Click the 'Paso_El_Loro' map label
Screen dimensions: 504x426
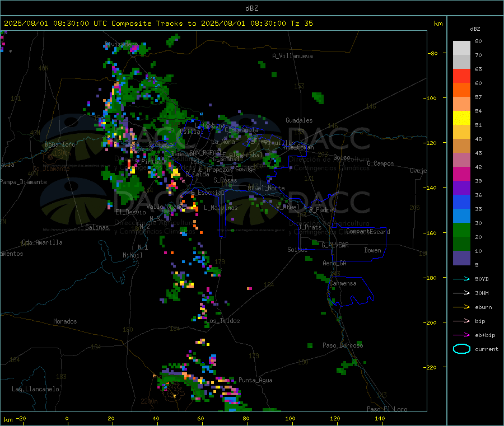(x=388, y=409)
